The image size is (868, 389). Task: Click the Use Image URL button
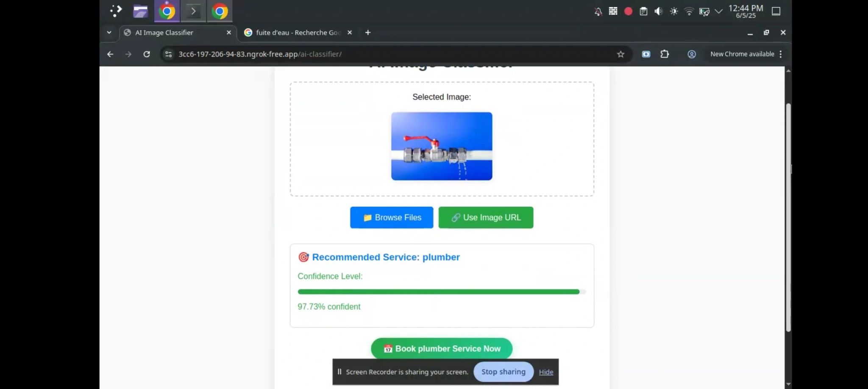click(x=486, y=217)
